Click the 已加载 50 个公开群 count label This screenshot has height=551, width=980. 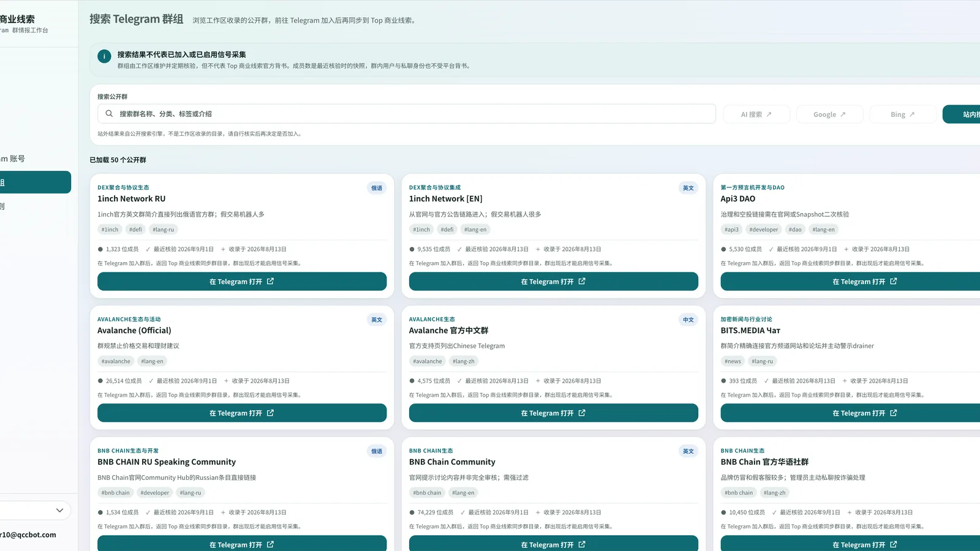pos(118,160)
